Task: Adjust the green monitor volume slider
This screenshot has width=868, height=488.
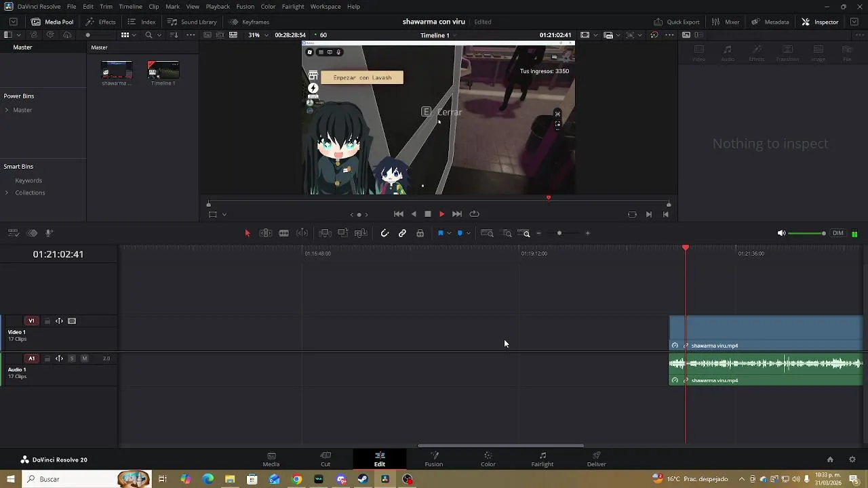Action: (808, 233)
